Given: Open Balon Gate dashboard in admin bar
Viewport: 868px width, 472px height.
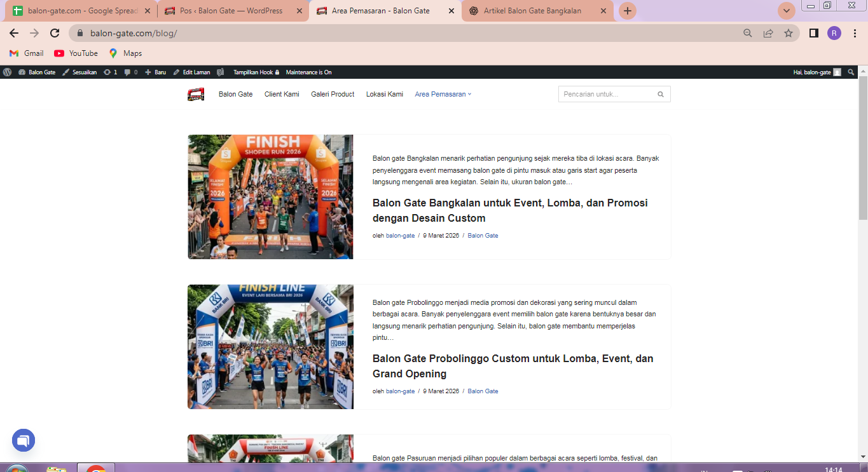Looking at the screenshot, I should click(x=37, y=72).
